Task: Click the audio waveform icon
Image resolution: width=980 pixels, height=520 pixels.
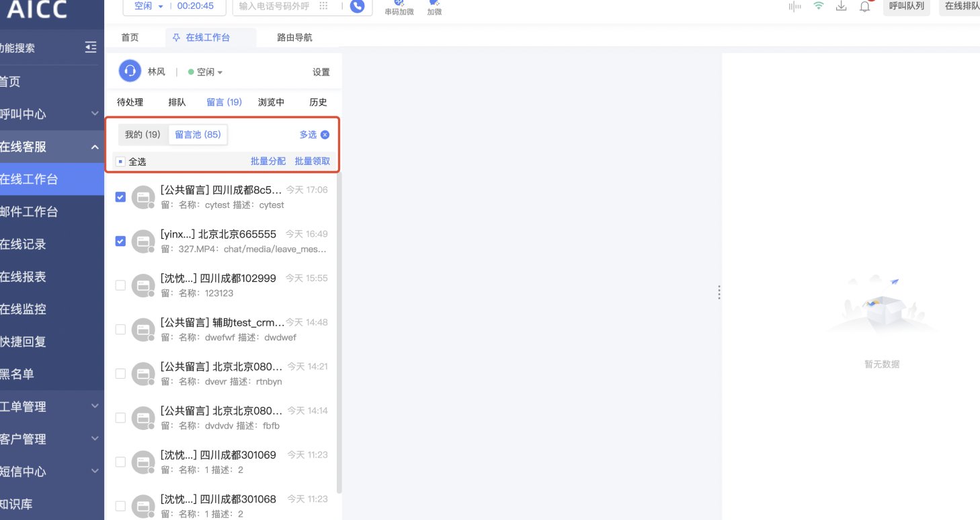Action: pyautogui.click(x=796, y=6)
